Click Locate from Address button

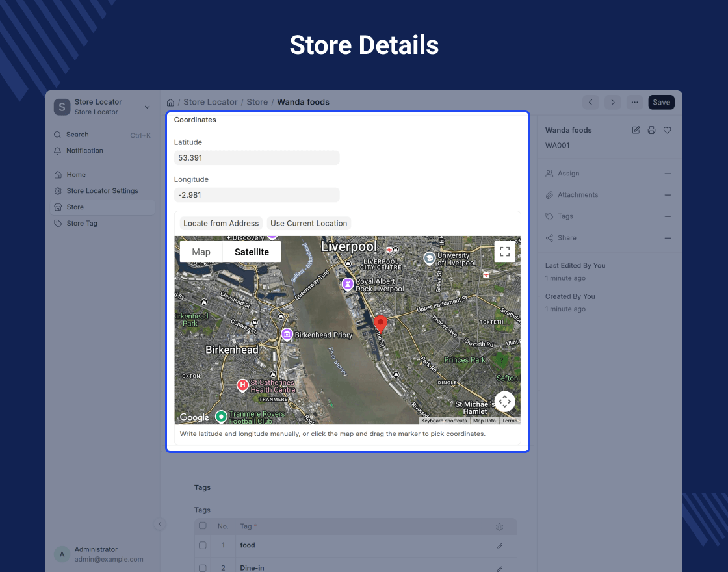coord(221,224)
